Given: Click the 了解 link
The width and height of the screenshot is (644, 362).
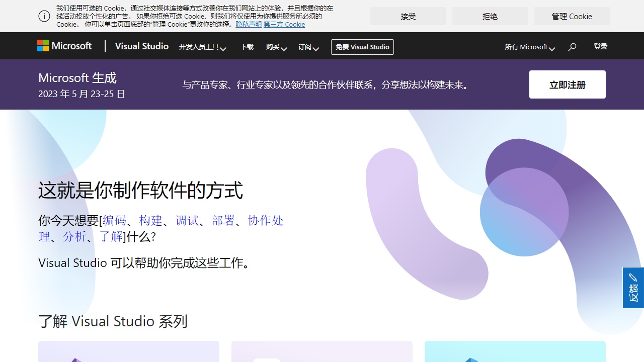Looking at the screenshot, I should coord(111,236).
